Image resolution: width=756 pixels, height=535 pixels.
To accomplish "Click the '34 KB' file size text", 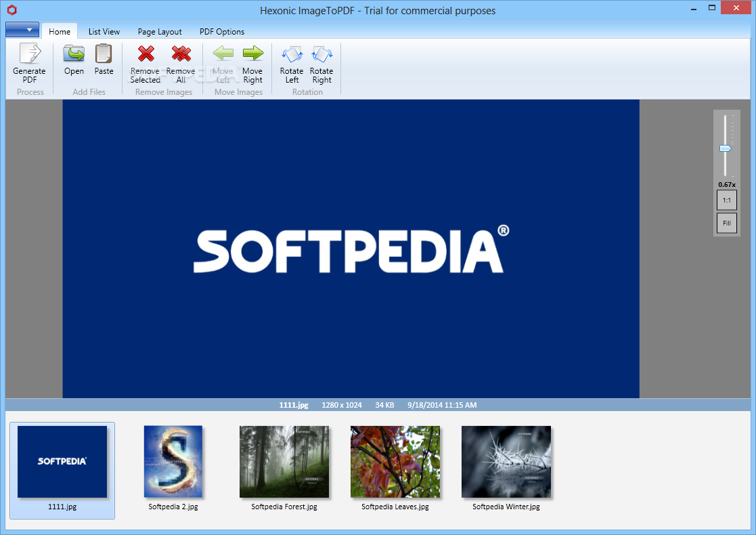I will pos(384,405).
